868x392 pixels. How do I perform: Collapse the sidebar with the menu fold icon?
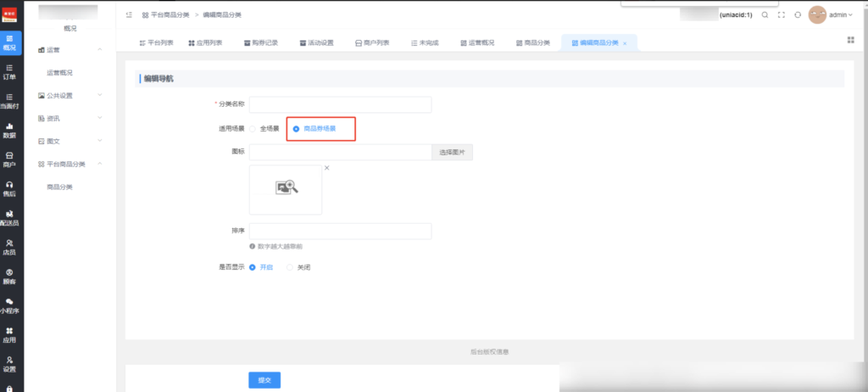(129, 15)
